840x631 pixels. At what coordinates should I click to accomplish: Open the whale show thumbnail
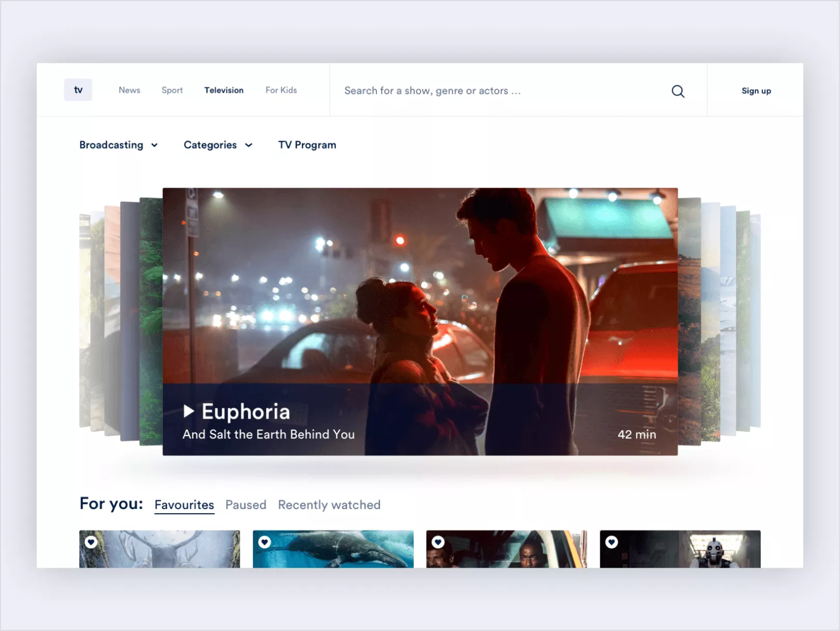click(x=333, y=549)
